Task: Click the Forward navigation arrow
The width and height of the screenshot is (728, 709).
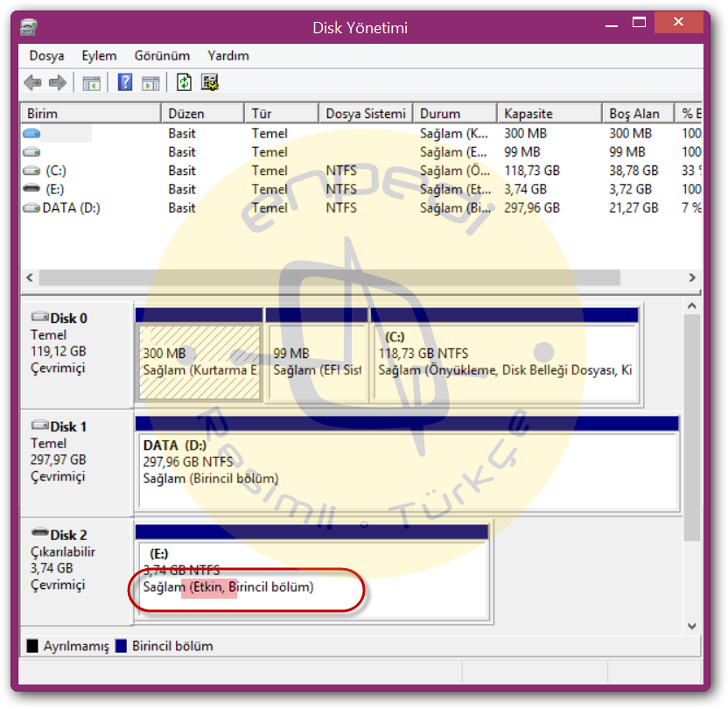Action: [58, 82]
